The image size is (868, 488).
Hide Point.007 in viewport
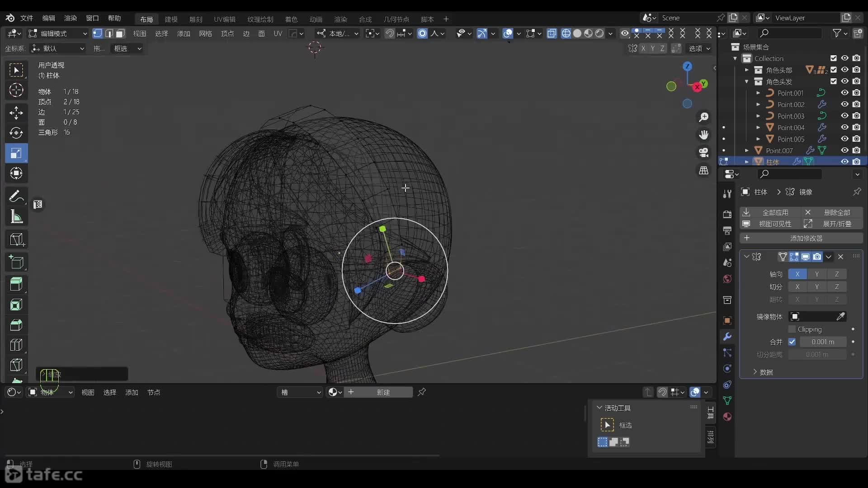click(x=844, y=150)
